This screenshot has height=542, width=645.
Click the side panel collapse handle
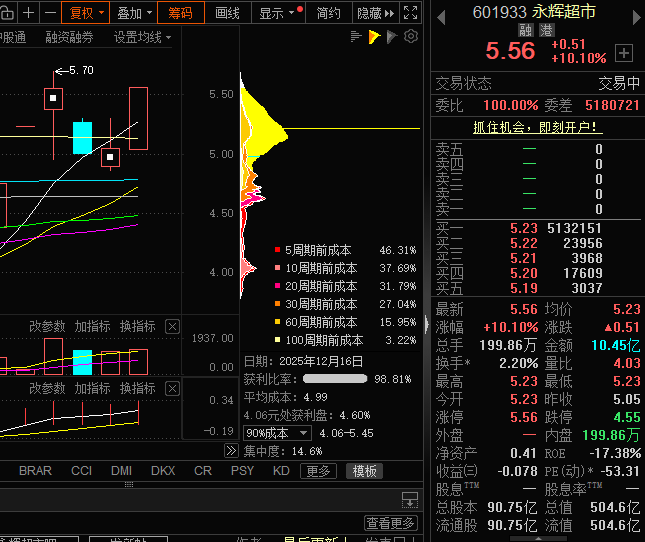427,324
